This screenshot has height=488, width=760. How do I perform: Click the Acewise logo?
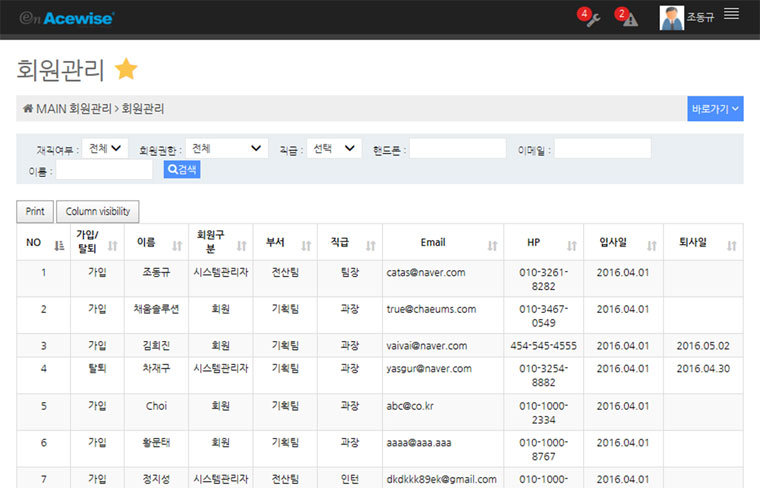[x=68, y=18]
